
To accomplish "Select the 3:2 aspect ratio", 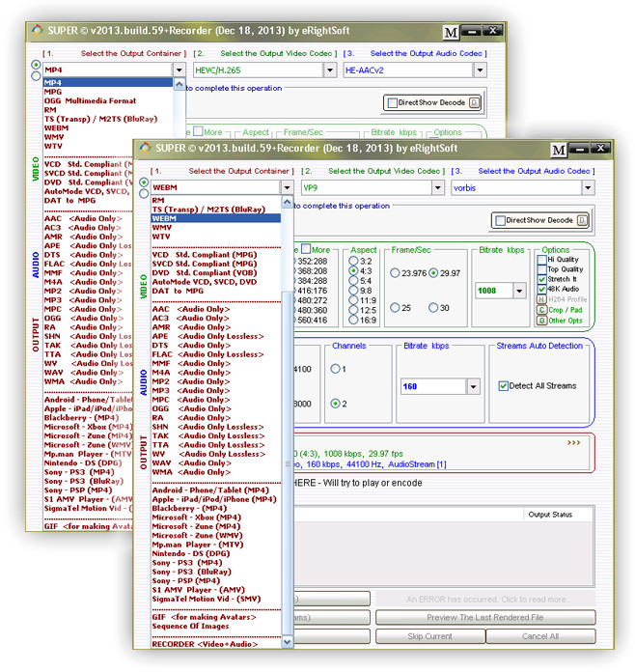I will pos(353,261).
